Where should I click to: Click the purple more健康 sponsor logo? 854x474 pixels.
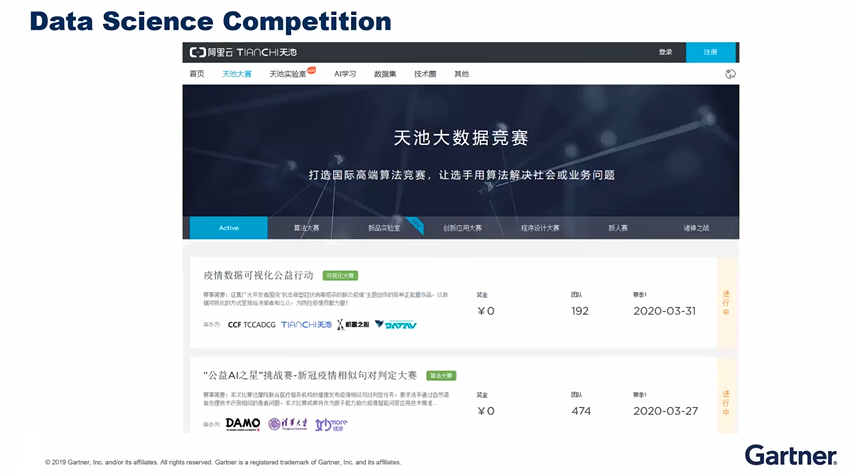coord(331,424)
